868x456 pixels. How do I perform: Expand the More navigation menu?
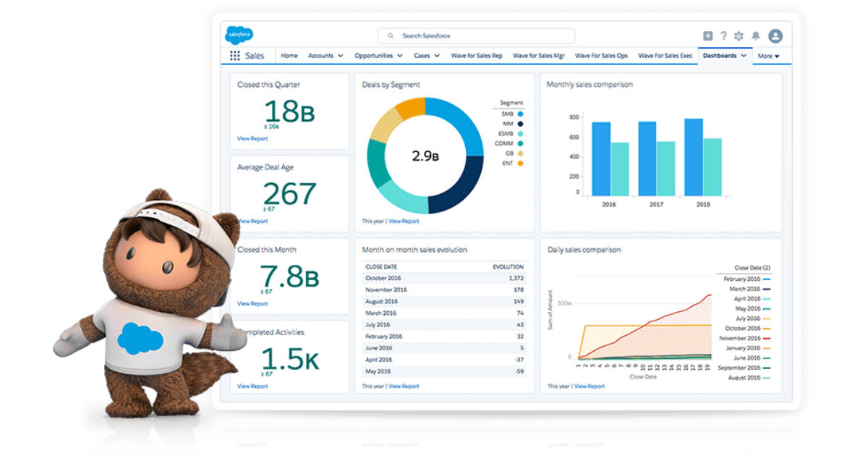coord(769,56)
